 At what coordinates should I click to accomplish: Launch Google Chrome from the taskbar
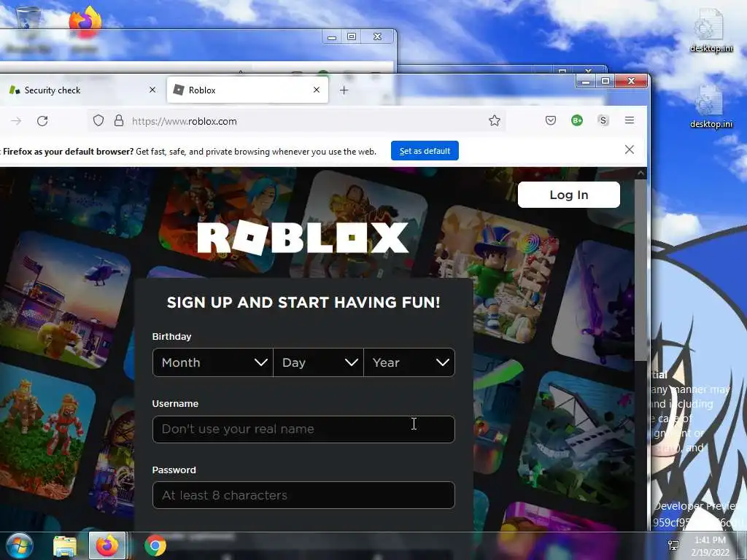click(155, 545)
